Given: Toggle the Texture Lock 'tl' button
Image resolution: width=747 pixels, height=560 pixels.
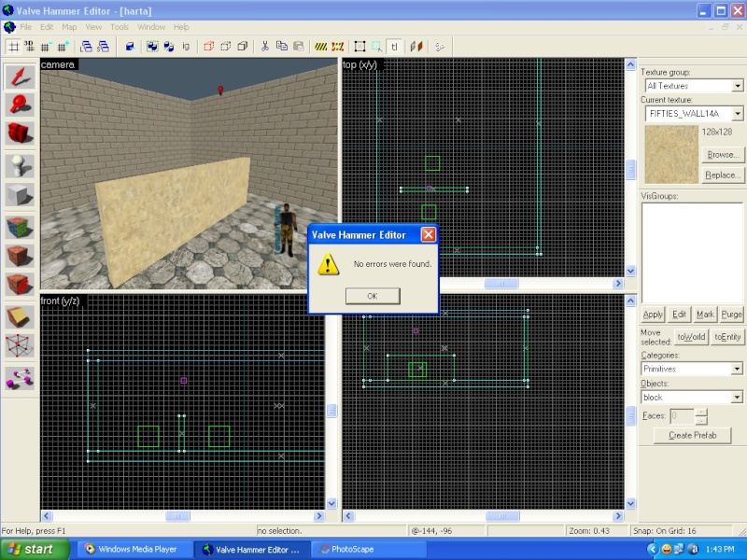Looking at the screenshot, I should pyautogui.click(x=394, y=47).
